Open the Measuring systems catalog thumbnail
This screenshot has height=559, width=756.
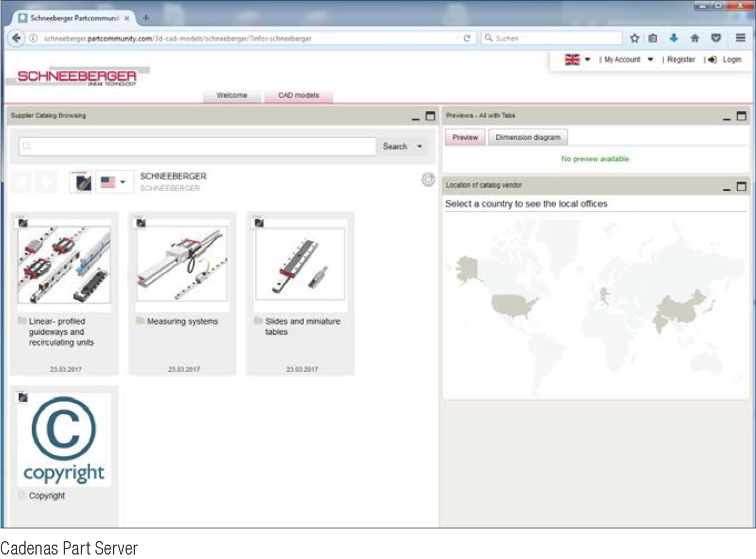tap(182, 264)
